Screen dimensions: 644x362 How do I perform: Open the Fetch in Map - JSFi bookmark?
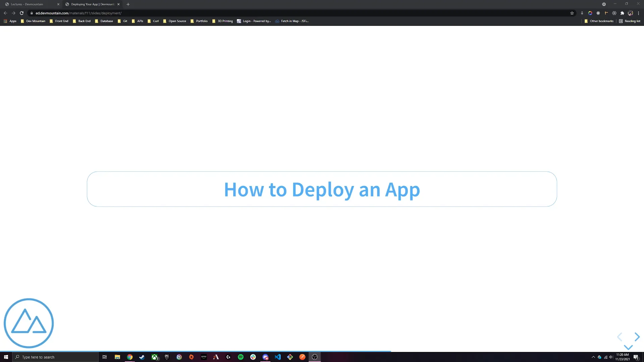pyautogui.click(x=292, y=21)
